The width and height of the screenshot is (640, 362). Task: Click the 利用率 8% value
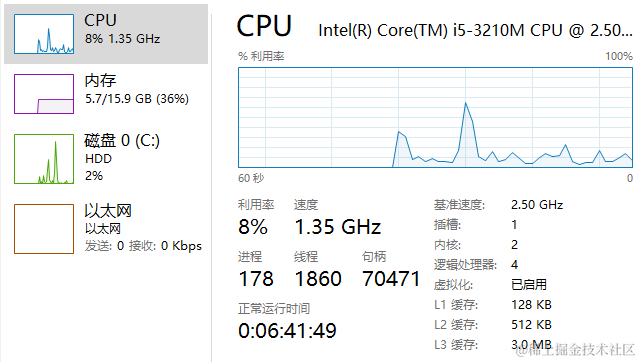(253, 227)
